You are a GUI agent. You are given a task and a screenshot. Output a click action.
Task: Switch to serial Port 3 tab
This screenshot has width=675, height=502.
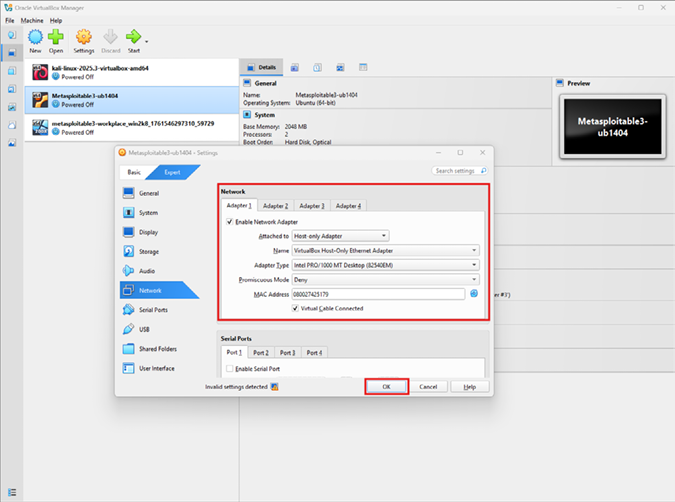pos(287,353)
